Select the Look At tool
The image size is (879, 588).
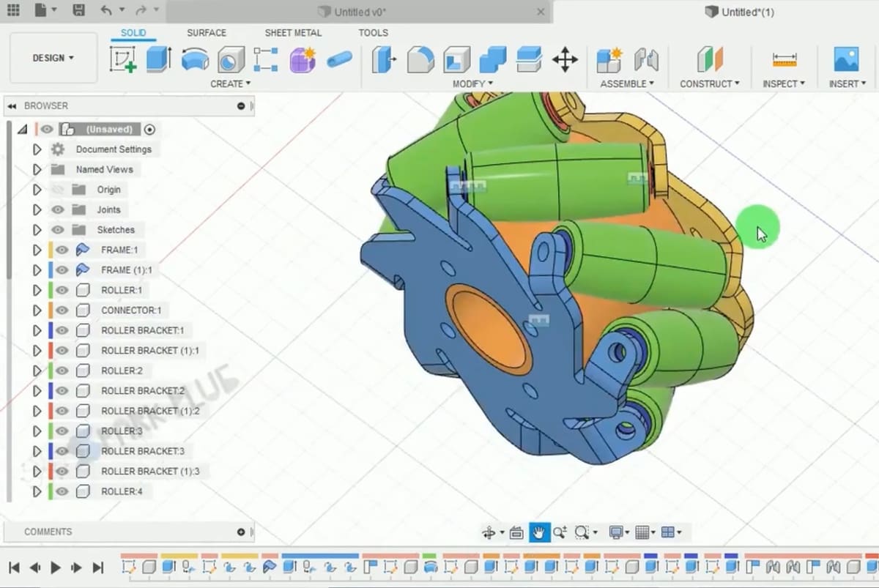pos(516,532)
